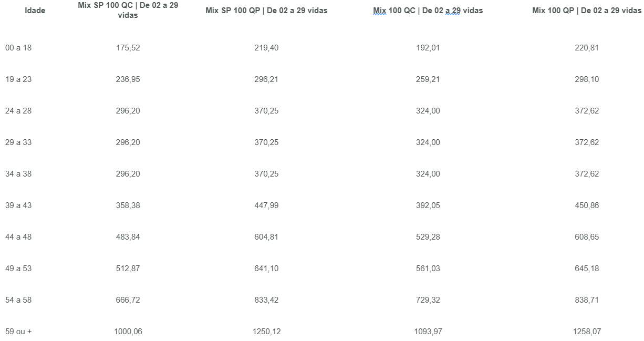The image size is (644, 341).
Task: Click the 259,21 price cell
Action: point(428,79)
